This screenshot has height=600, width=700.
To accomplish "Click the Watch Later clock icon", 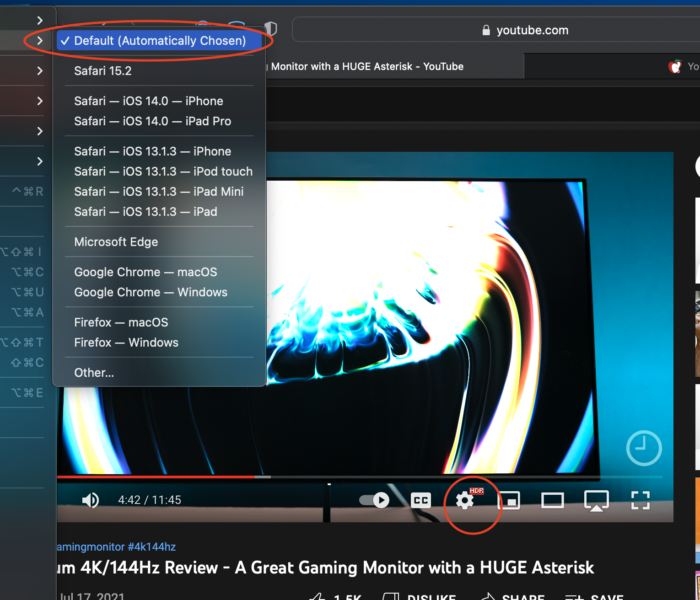I will (644, 448).
